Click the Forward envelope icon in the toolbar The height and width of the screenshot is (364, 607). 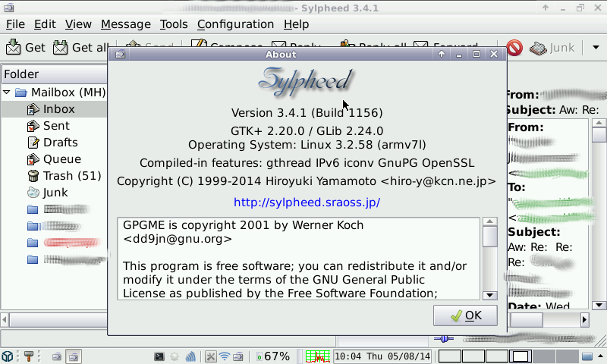pyautogui.click(x=421, y=44)
